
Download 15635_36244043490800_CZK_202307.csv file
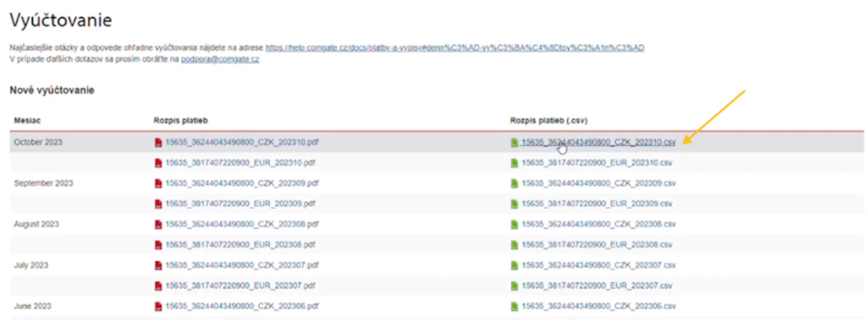[599, 265]
